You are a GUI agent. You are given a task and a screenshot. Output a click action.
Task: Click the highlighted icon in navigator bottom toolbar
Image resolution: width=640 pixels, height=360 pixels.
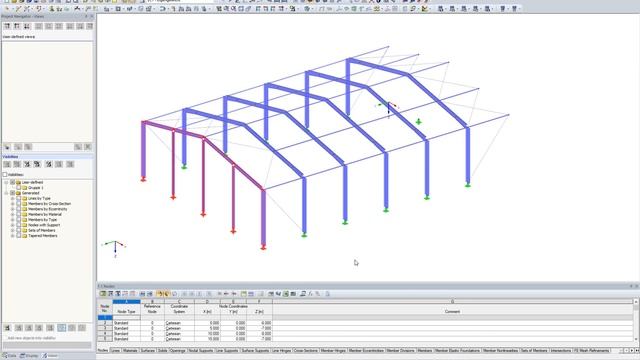61,328
